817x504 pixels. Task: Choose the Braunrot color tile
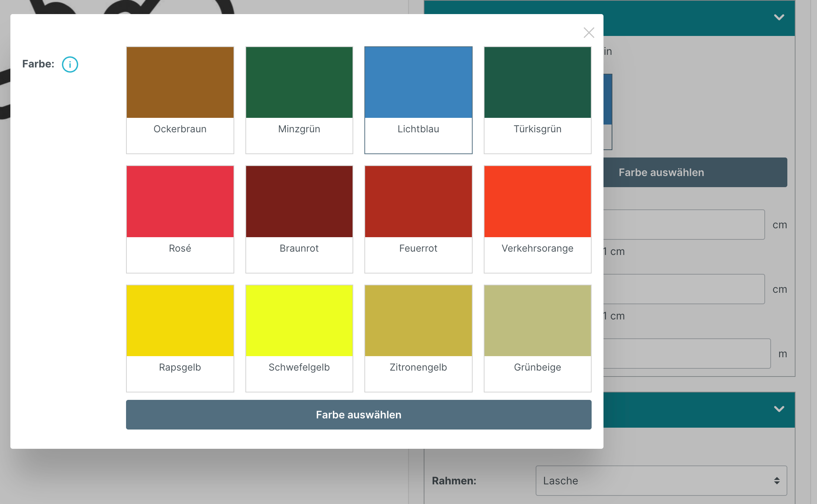[x=299, y=219]
